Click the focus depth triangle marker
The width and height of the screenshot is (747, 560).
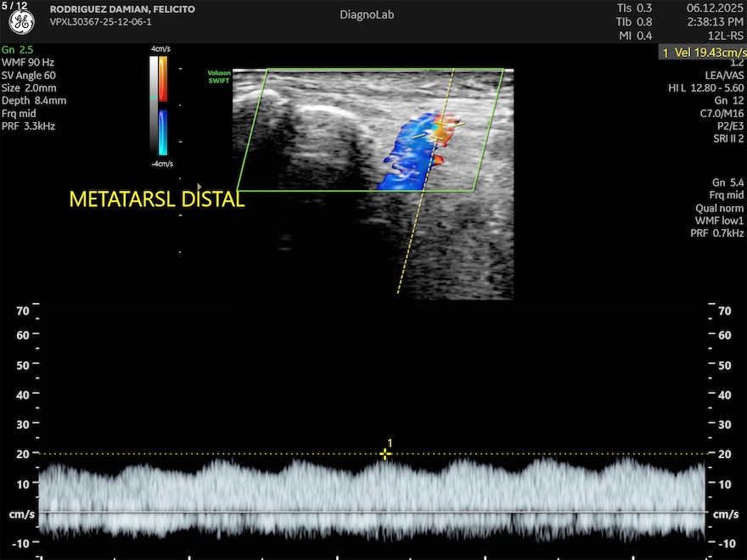click(199, 186)
